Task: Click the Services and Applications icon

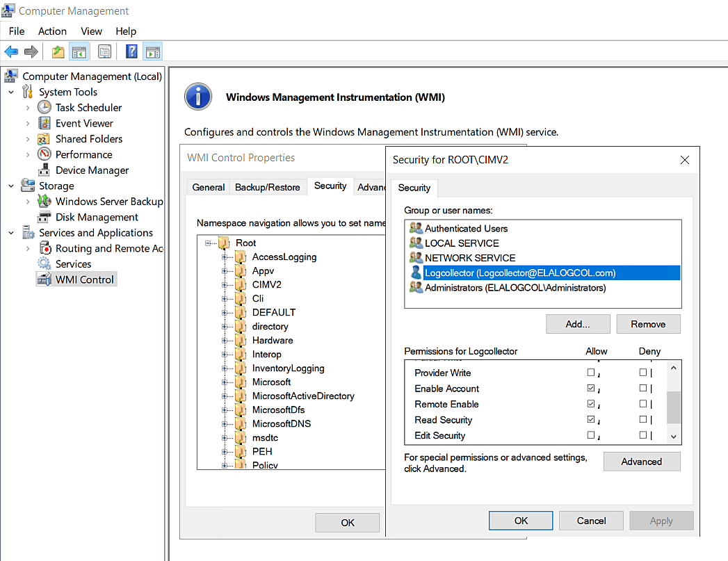Action: tap(29, 232)
